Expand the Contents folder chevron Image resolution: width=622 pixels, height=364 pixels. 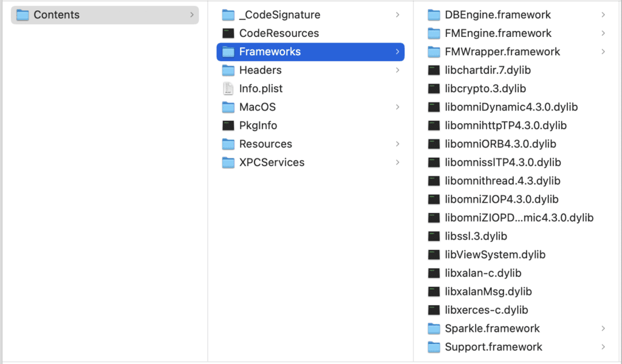[x=192, y=15]
